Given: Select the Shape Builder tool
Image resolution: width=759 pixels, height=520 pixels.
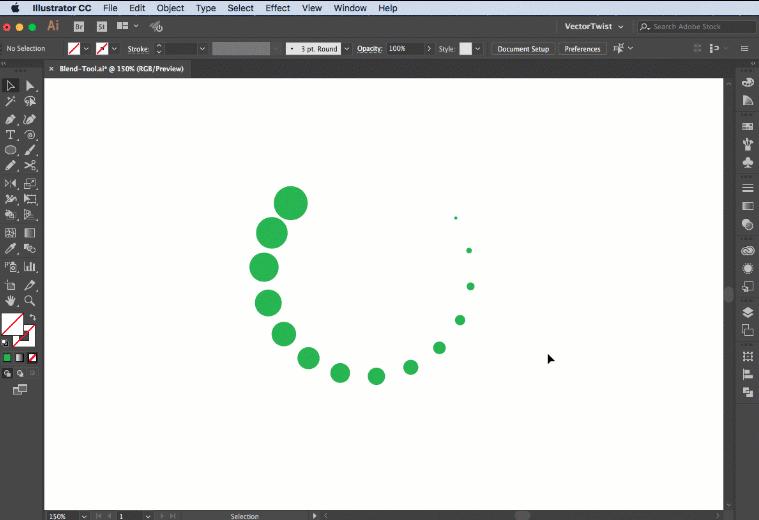Looking at the screenshot, I should tap(10, 214).
